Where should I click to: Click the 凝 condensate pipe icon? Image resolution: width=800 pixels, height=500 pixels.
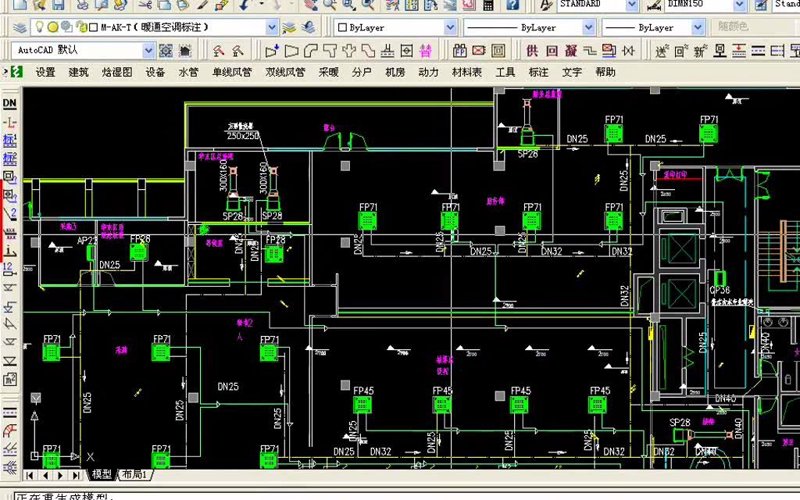point(571,51)
